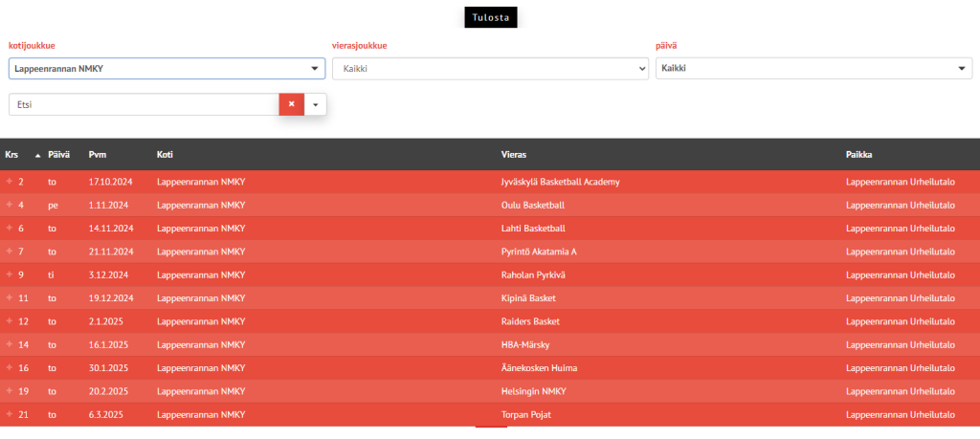980x439 pixels.
Task: Select Raiders Basket cell
Action: (530, 321)
